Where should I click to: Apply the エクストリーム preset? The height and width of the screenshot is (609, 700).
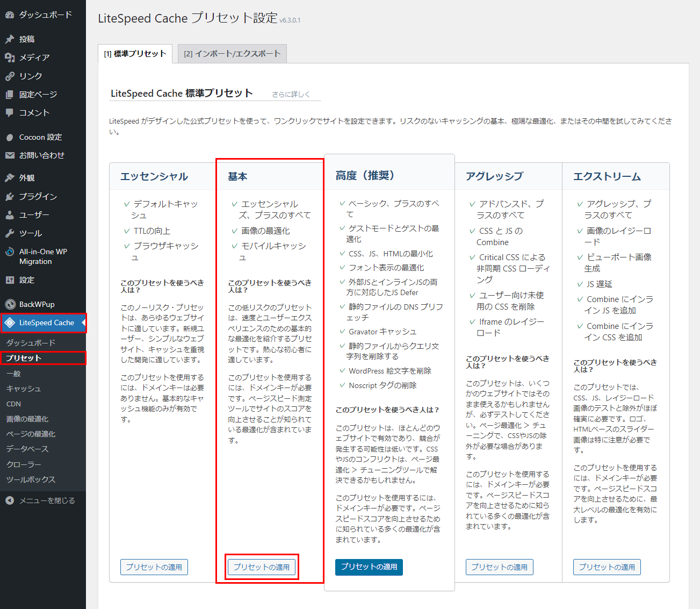click(x=607, y=567)
